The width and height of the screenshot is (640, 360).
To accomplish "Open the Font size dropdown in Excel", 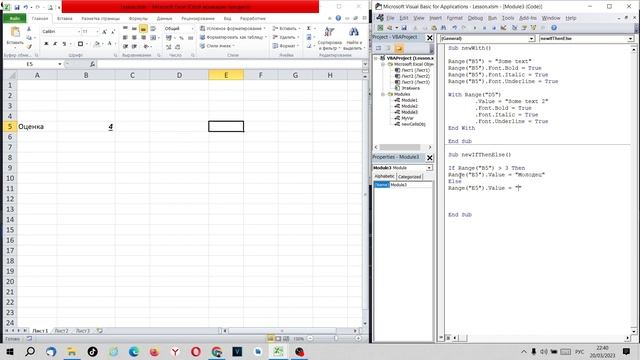I will (97, 31).
